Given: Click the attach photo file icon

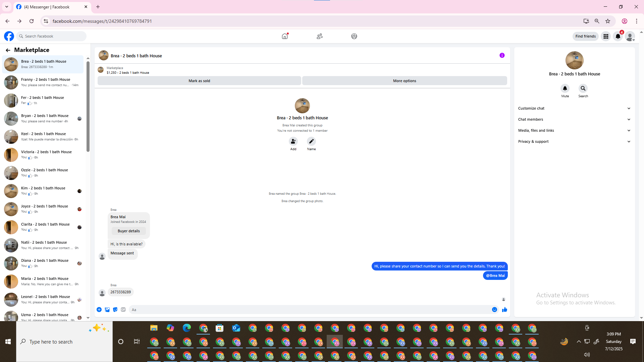Looking at the screenshot, I should [107, 310].
